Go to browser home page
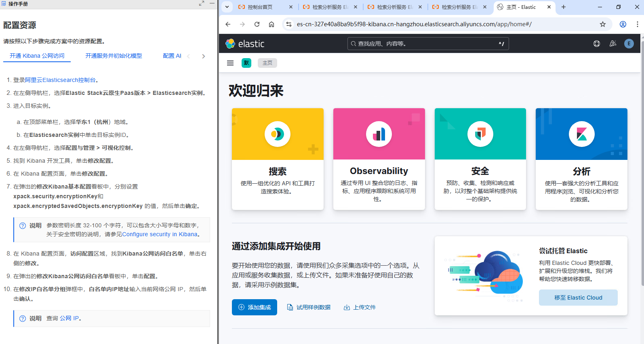 click(271, 24)
